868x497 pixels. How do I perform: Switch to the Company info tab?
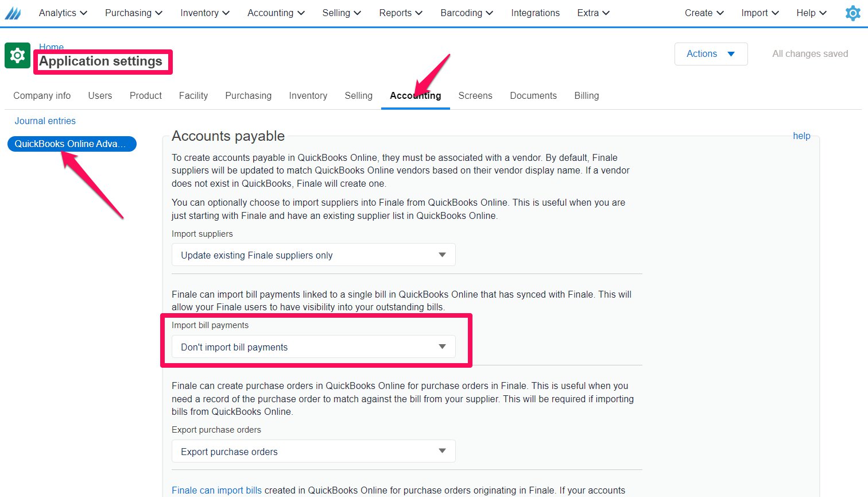[42, 95]
